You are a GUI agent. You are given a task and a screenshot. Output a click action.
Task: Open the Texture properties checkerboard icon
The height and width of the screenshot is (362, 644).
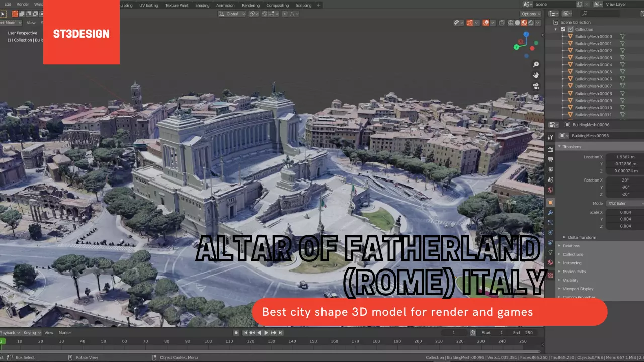[550, 275]
